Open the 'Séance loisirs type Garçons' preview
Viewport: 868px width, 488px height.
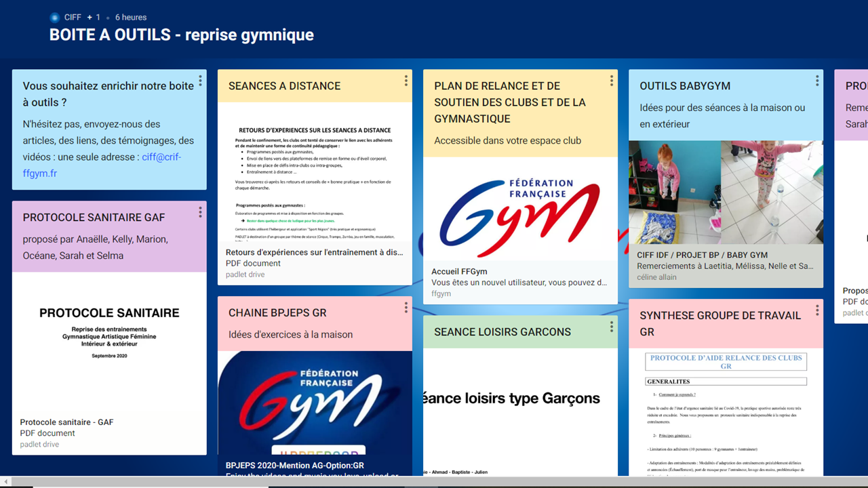(x=520, y=412)
